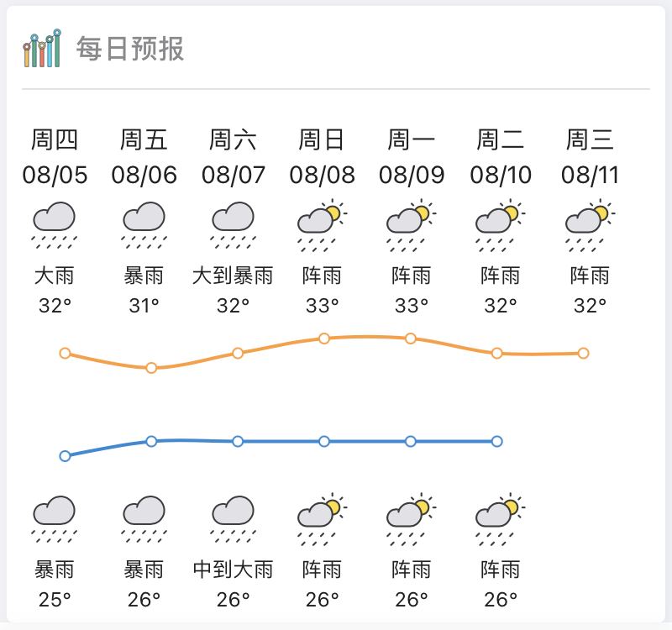Click the 08/10 point on the blue low line
The height and width of the screenshot is (630, 672).
tap(497, 441)
